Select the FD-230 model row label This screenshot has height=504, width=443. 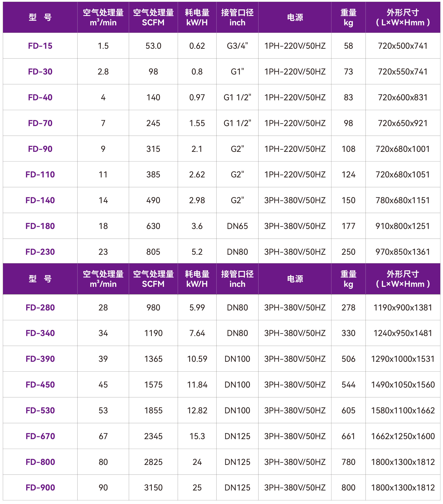(40, 251)
